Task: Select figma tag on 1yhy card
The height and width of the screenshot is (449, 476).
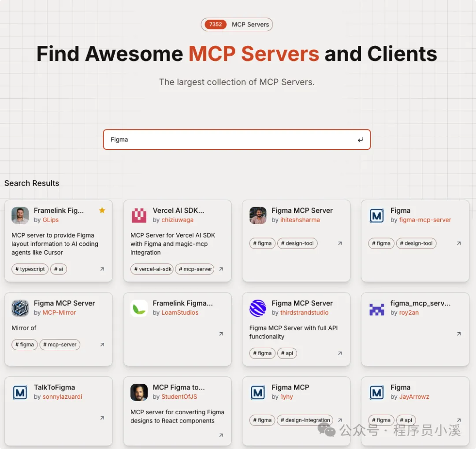Action: coord(262,420)
